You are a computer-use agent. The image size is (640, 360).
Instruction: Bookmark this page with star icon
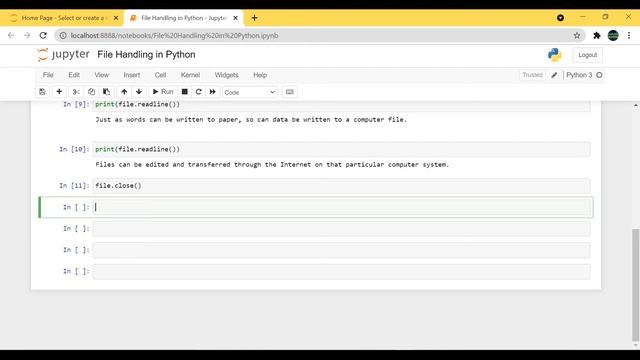pos(577,36)
